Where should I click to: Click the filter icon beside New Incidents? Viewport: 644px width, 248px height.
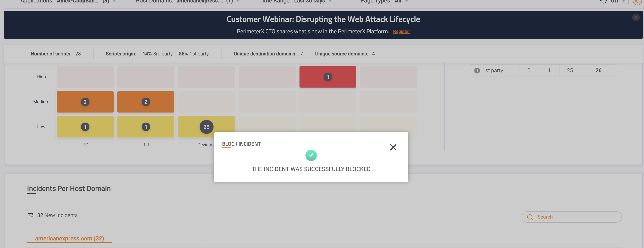tap(31, 215)
